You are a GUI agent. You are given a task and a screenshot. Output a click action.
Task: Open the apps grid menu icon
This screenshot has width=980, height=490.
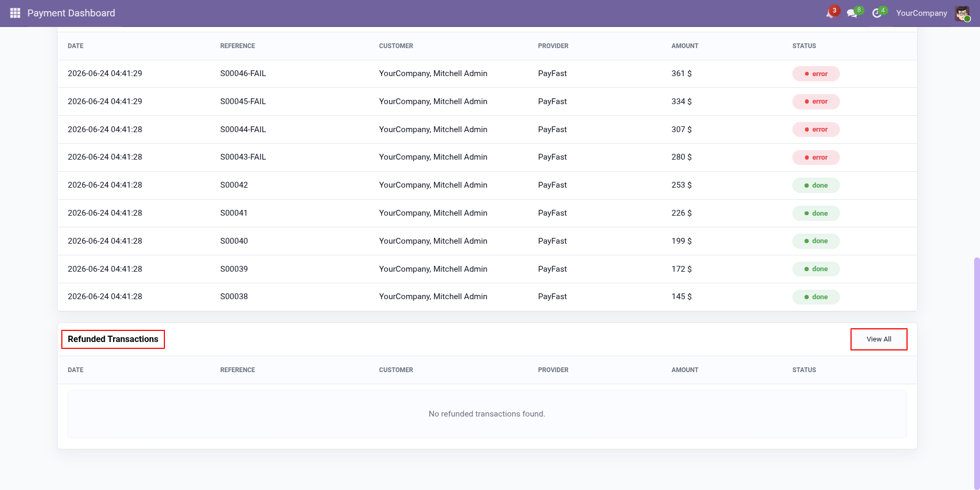click(15, 13)
